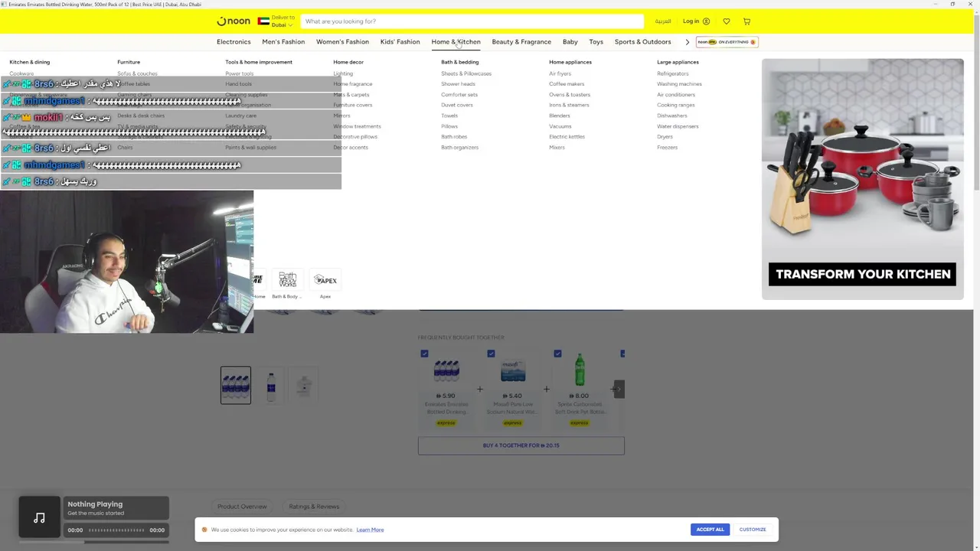980x551 pixels.
Task: Open Irons & steamers link
Action: click(569, 105)
